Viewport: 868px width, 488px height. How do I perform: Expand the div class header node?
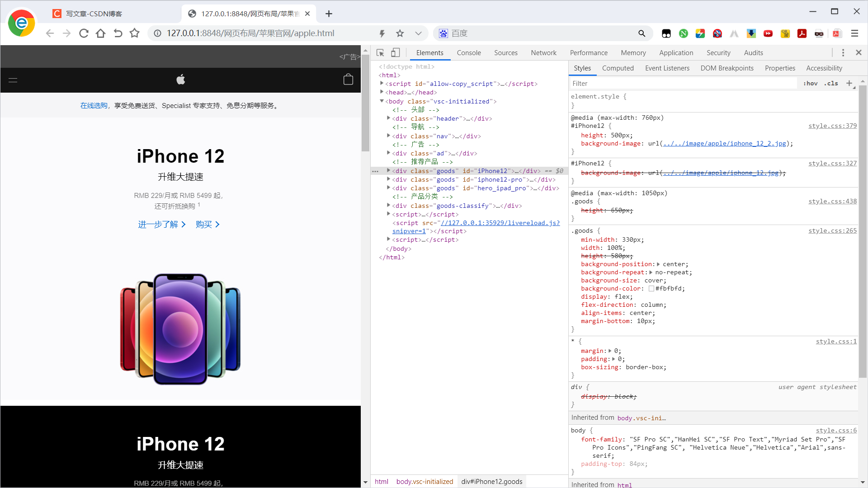pos(388,118)
